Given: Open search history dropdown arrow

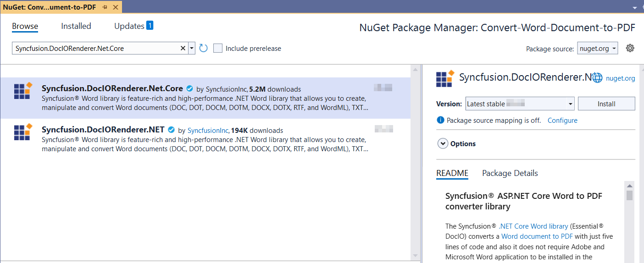Looking at the screenshot, I should click(x=192, y=48).
